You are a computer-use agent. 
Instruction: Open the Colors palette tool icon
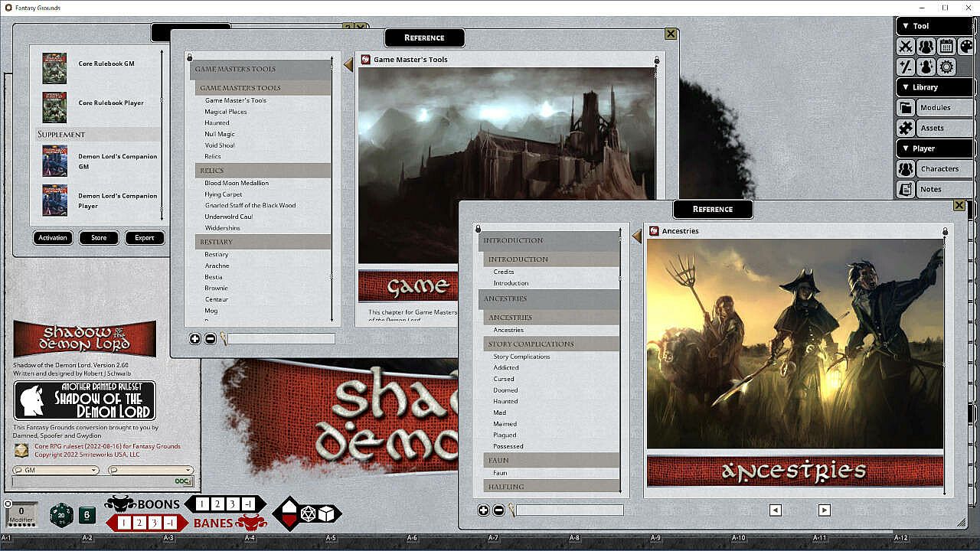966,47
